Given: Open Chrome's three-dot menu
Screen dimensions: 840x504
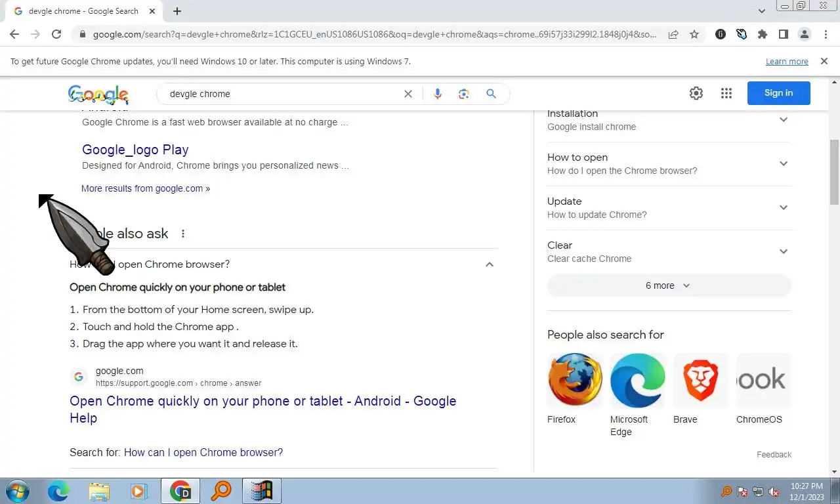Looking at the screenshot, I should (826, 35).
